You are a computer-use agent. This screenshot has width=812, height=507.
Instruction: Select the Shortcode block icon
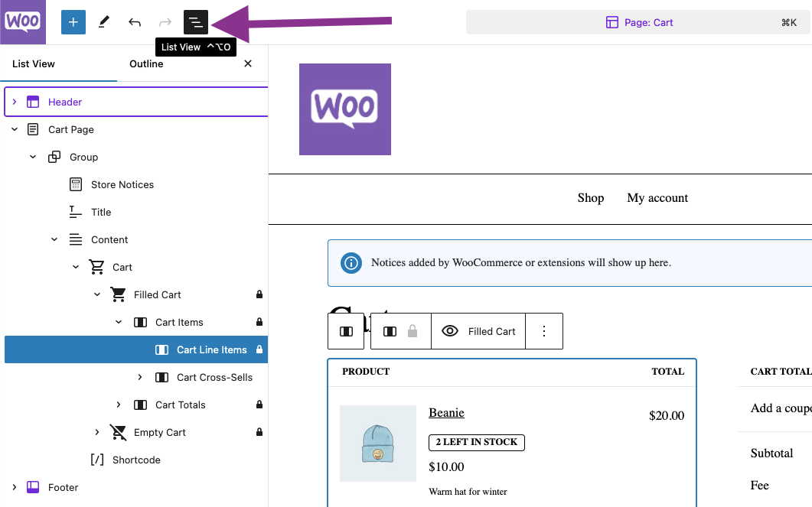96,460
